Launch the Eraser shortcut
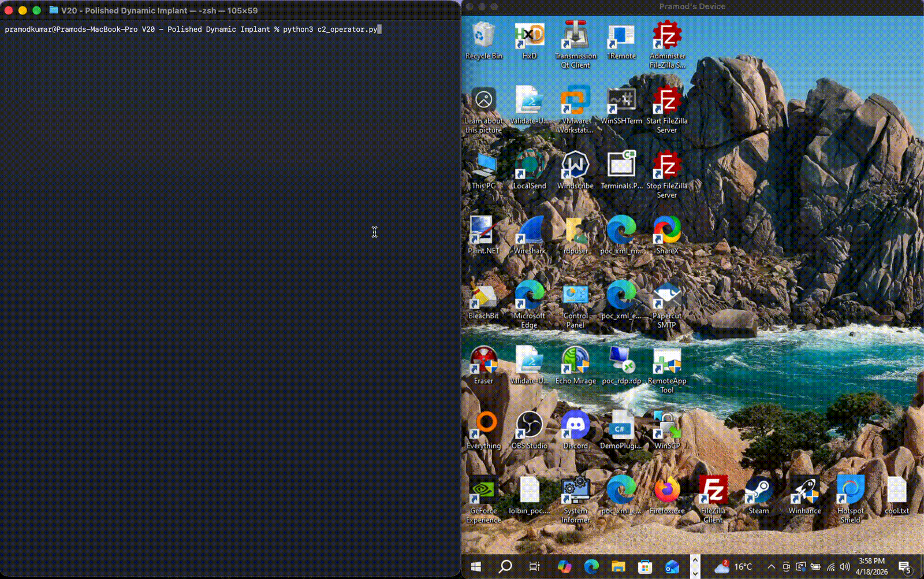924x579 pixels. (483, 365)
